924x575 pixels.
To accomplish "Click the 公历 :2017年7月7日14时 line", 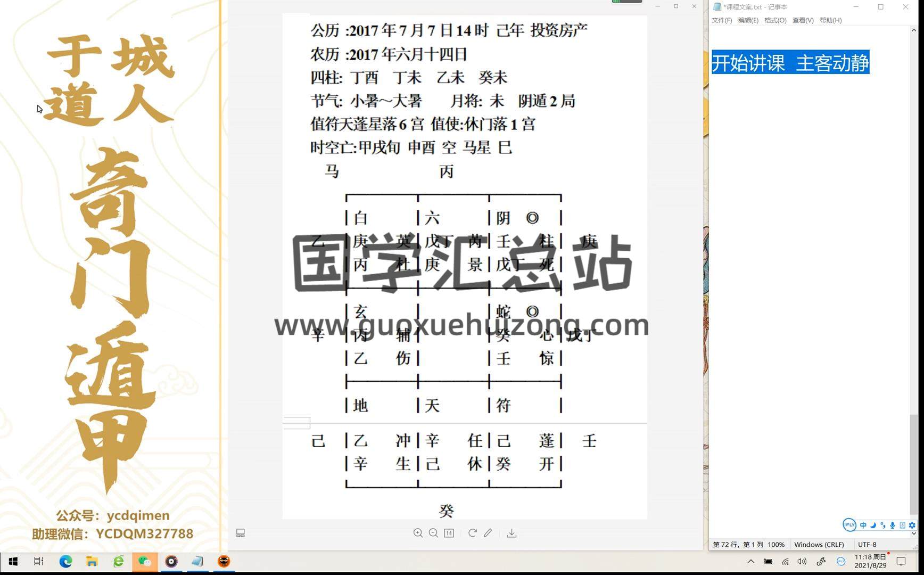I will (x=449, y=30).
